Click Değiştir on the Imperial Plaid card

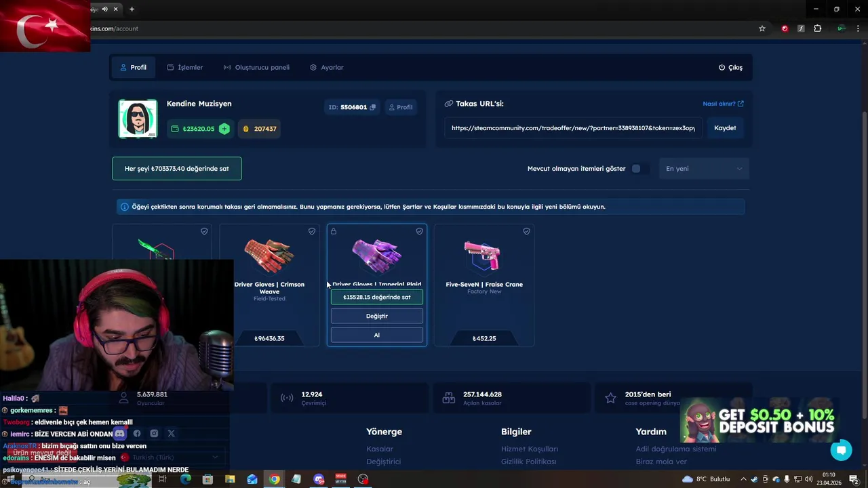[x=377, y=316]
